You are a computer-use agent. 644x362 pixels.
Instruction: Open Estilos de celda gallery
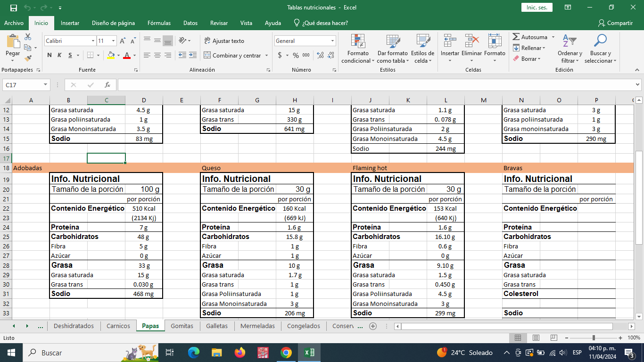pyautogui.click(x=422, y=49)
